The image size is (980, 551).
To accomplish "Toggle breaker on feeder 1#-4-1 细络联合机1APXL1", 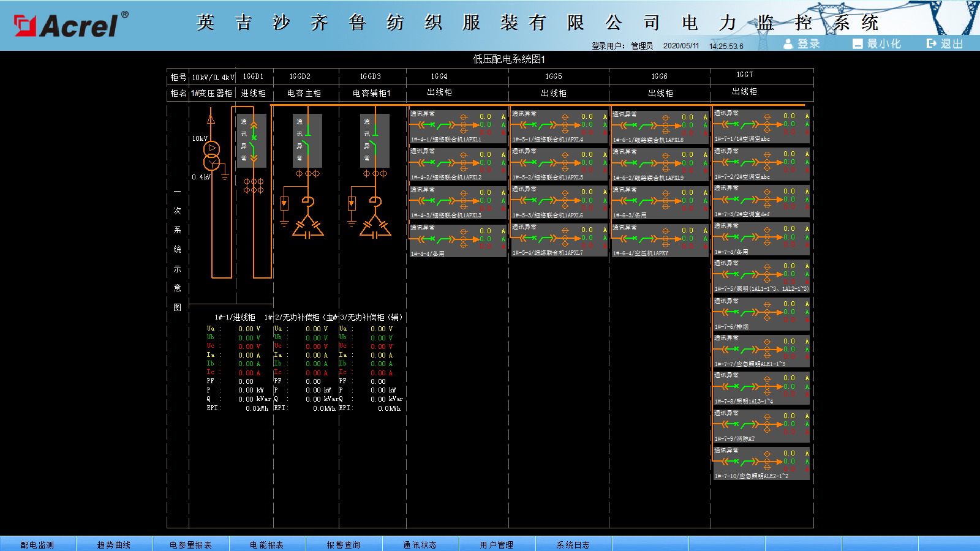I will click(x=432, y=125).
